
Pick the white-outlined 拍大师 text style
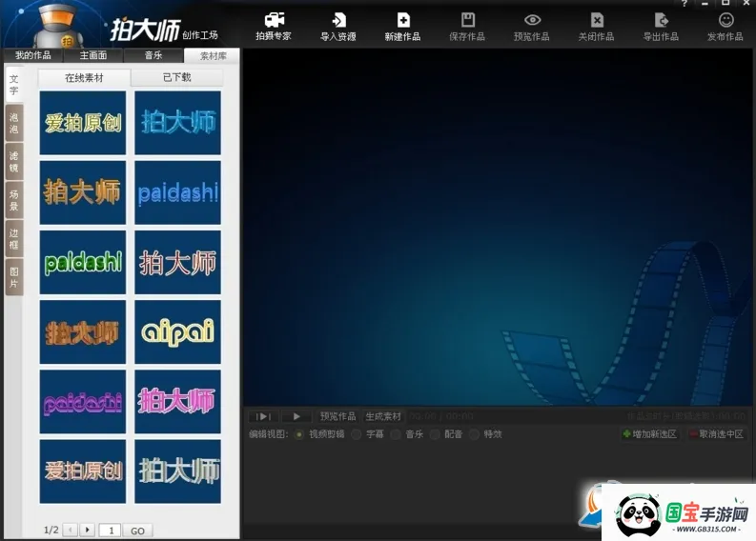tap(178, 262)
